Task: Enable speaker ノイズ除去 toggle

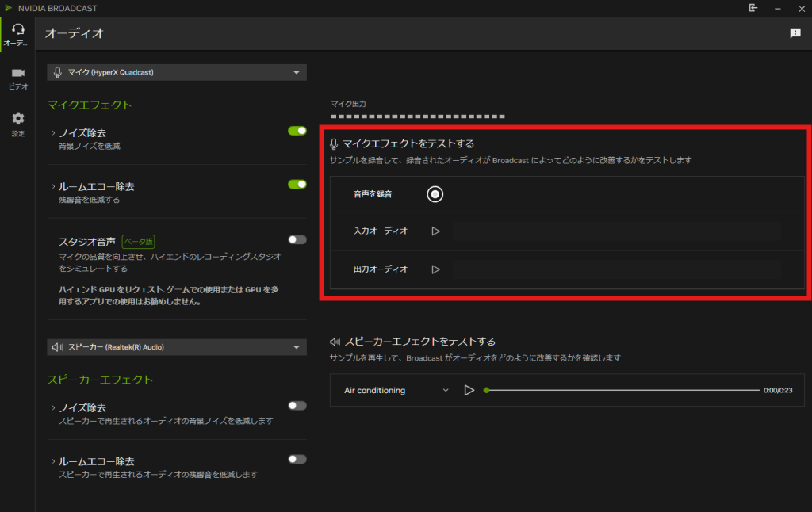Action: pyautogui.click(x=297, y=406)
